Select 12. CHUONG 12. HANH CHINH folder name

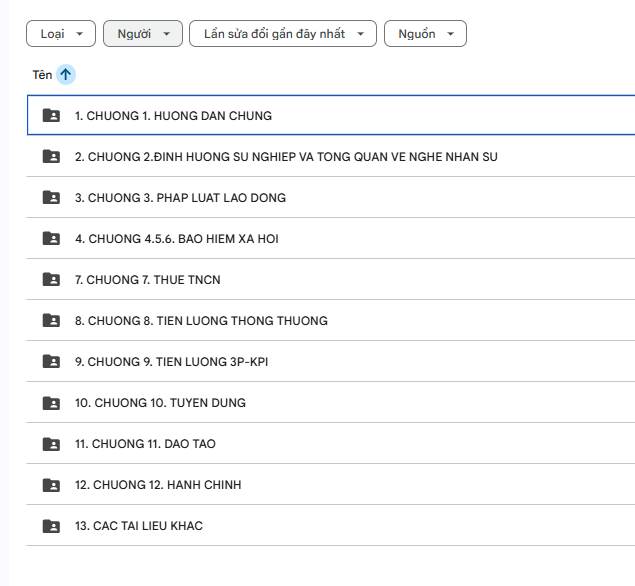(x=158, y=485)
